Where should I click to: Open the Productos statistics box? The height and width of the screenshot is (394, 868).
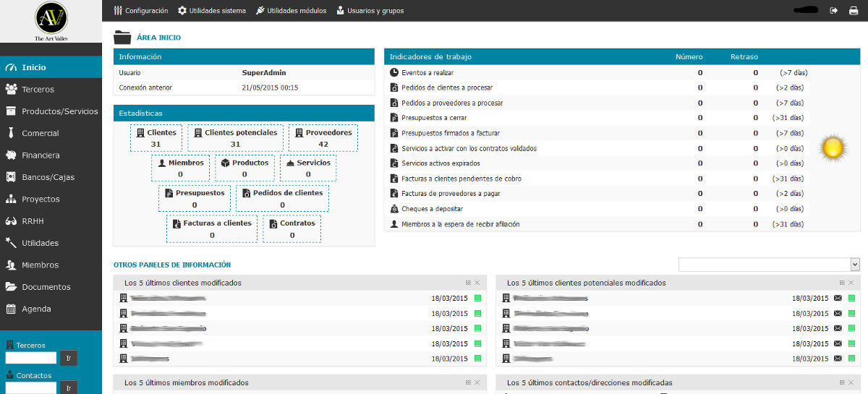click(244, 168)
